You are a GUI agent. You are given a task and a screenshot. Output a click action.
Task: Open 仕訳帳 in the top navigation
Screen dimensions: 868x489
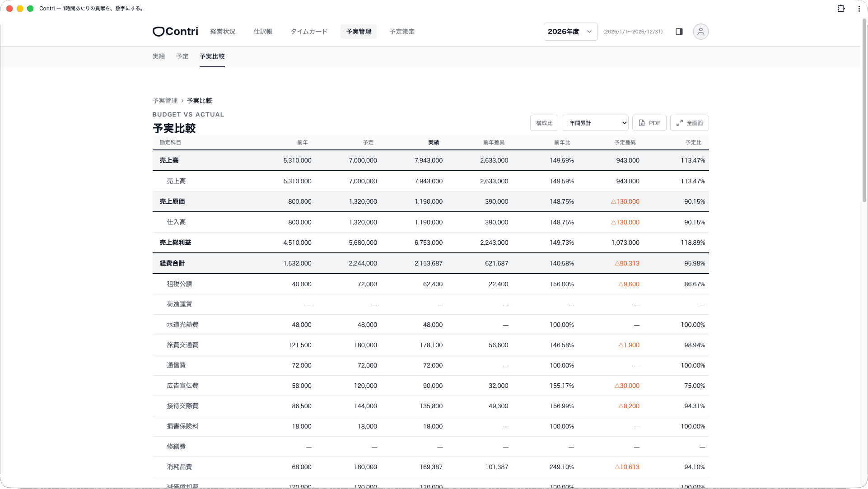(263, 32)
